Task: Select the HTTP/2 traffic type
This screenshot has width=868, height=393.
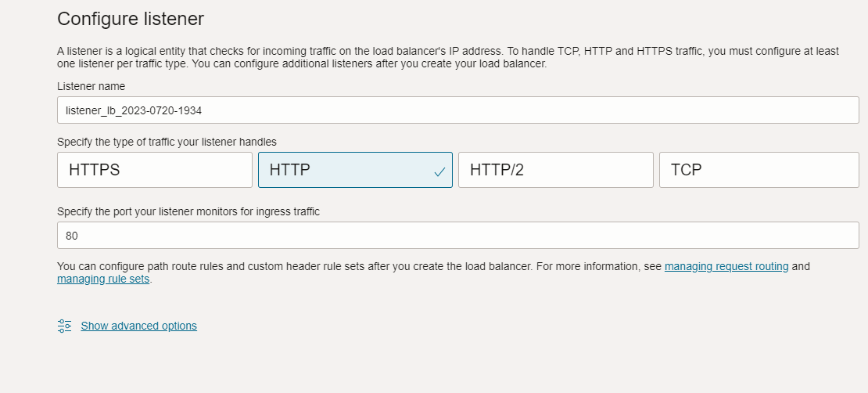Action: (556, 170)
